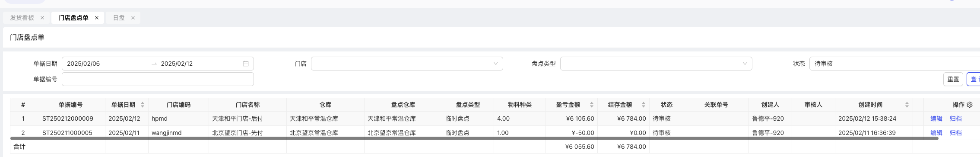Sort by 结存金额 column arrows
Screen dimensions: 980x157
click(x=644, y=105)
